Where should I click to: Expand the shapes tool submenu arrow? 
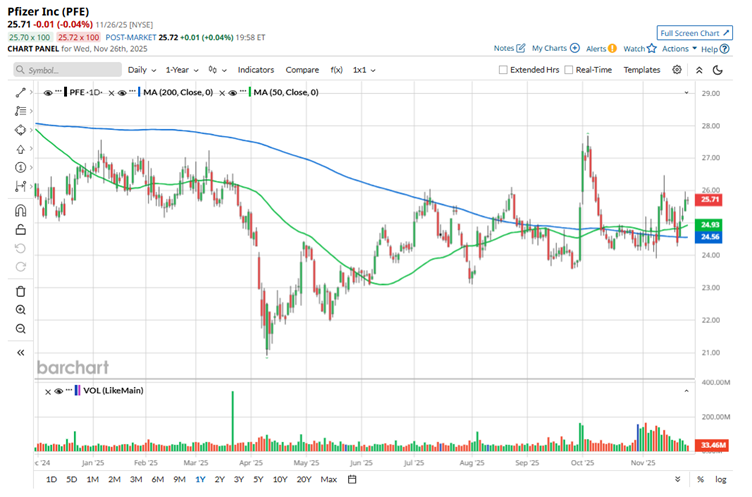pyautogui.click(x=31, y=130)
